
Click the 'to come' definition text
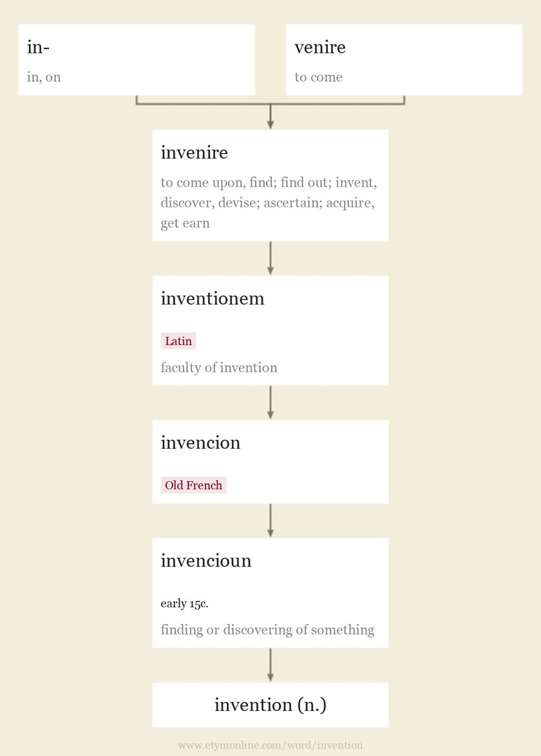pos(319,77)
